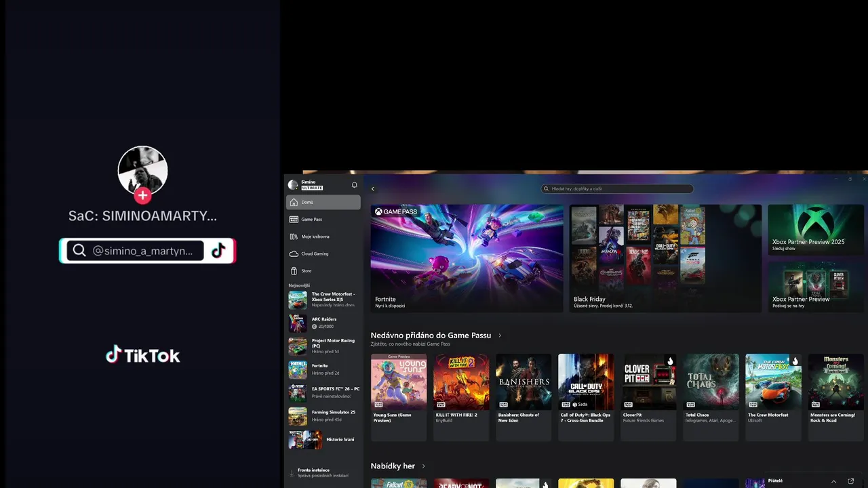868x488 pixels.
Task: Expand the Nabídky her chevron
Action: tap(424, 466)
